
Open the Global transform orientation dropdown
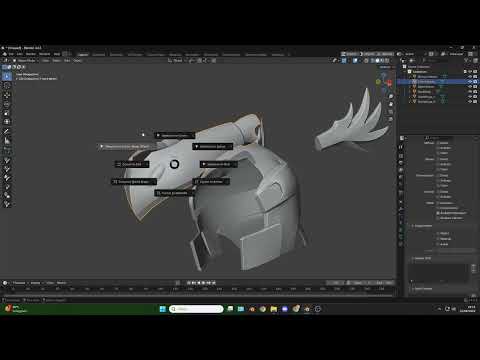(176, 61)
